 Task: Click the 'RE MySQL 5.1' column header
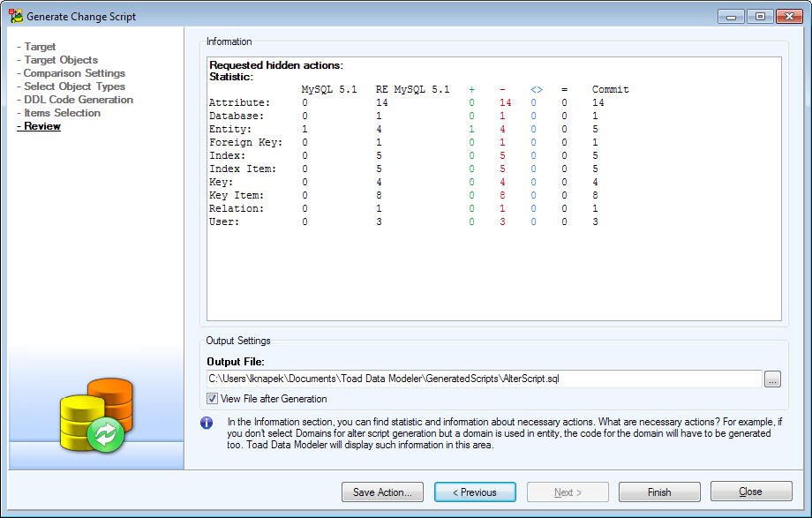pyautogui.click(x=413, y=90)
